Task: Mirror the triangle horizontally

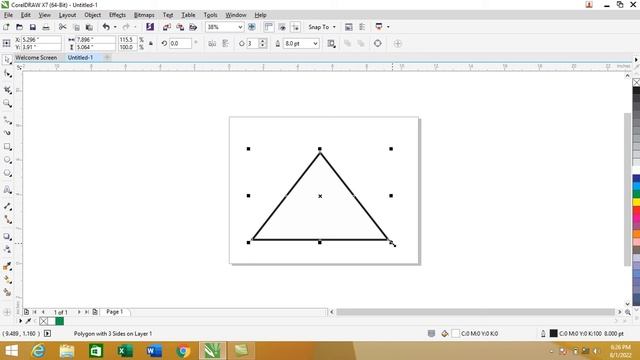Action: [212, 43]
